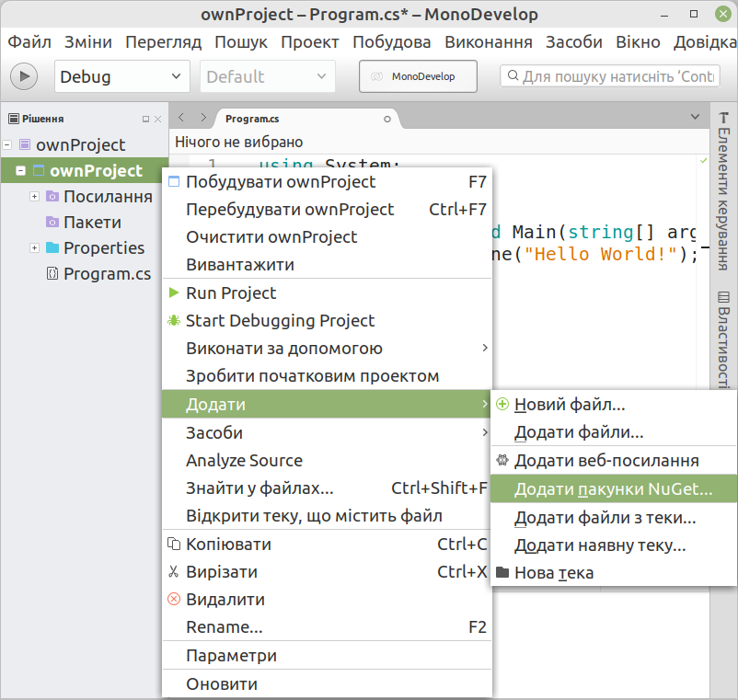Click the unsaved-changes dot on Program.cs tab
Viewport: 738px width, 700px height.
click(x=386, y=119)
